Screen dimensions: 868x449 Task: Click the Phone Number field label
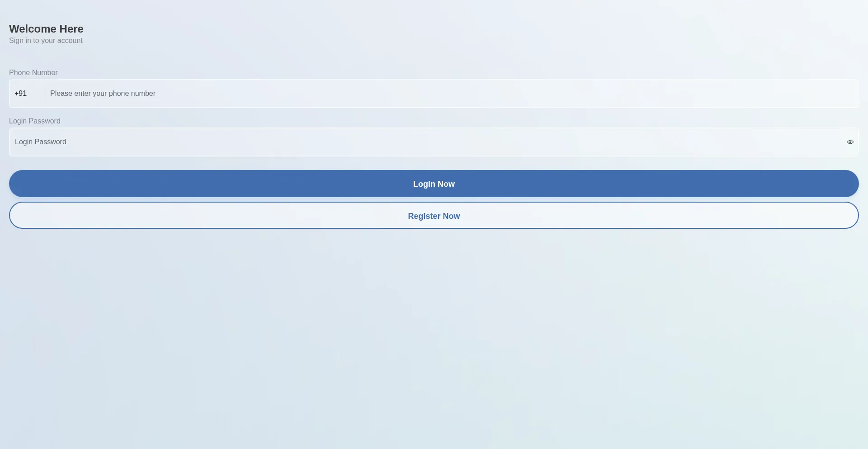(33, 73)
